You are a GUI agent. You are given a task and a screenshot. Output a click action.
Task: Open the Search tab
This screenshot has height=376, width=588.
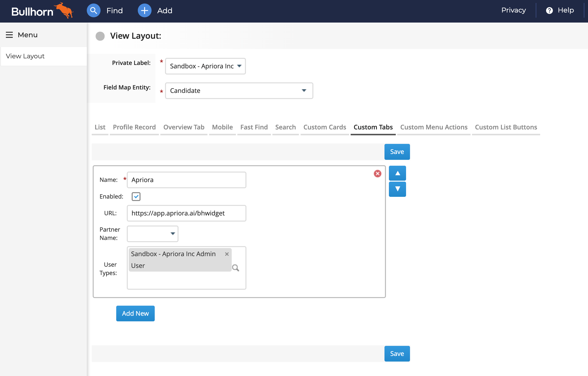(x=285, y=127)
